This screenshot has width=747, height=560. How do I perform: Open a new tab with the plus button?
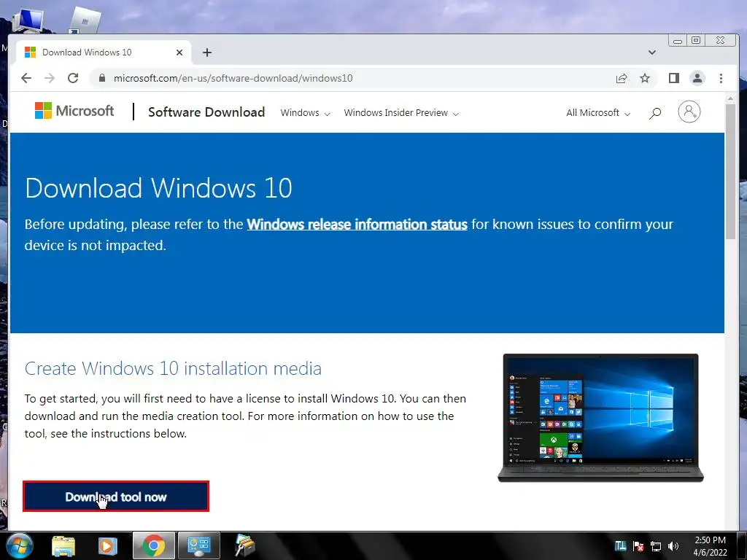(206, 52)
